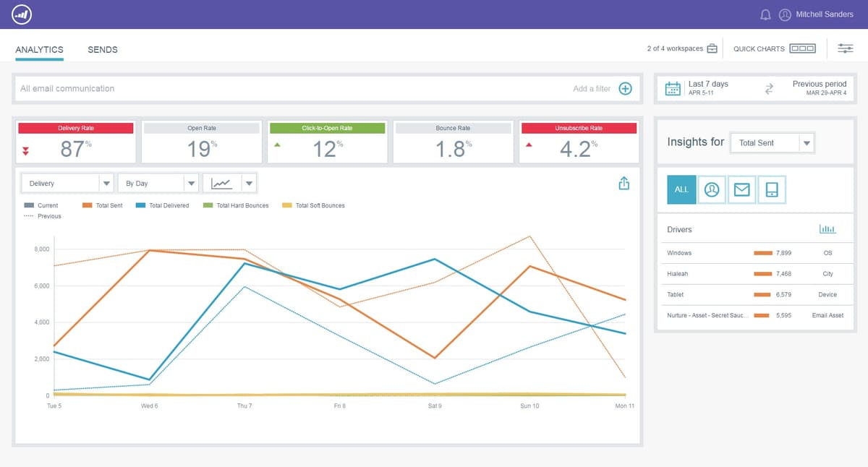Viewport: 868px width, 467px height.
Task: Select the person insights filter icon
Action: pos(711,189)
